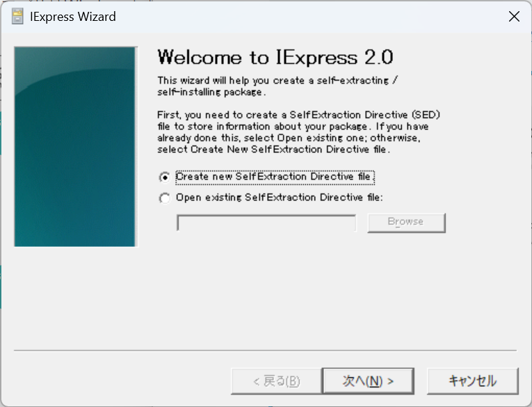This screenshot has height=407, width=532.
Task: Click the キャンセル button
Action: 473,381
